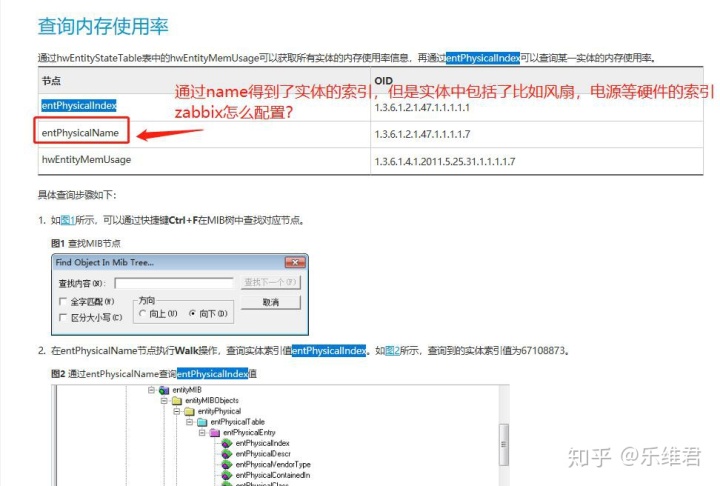
Task: Open the 图1 figure link
Action: [68, 220]
